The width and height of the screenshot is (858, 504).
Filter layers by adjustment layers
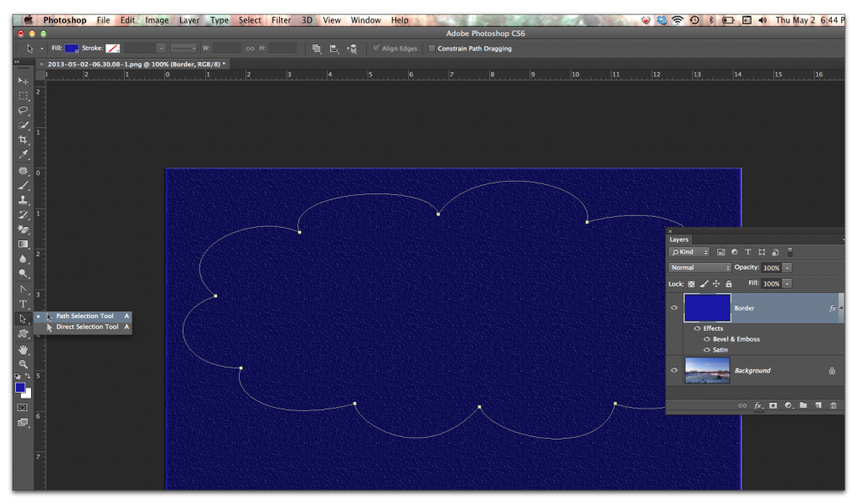[734, 252]
